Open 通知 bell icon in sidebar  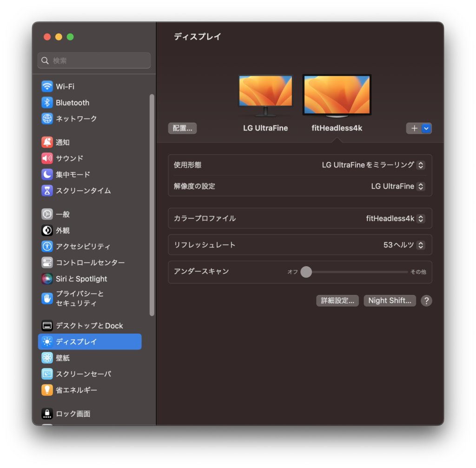(47, 142)
